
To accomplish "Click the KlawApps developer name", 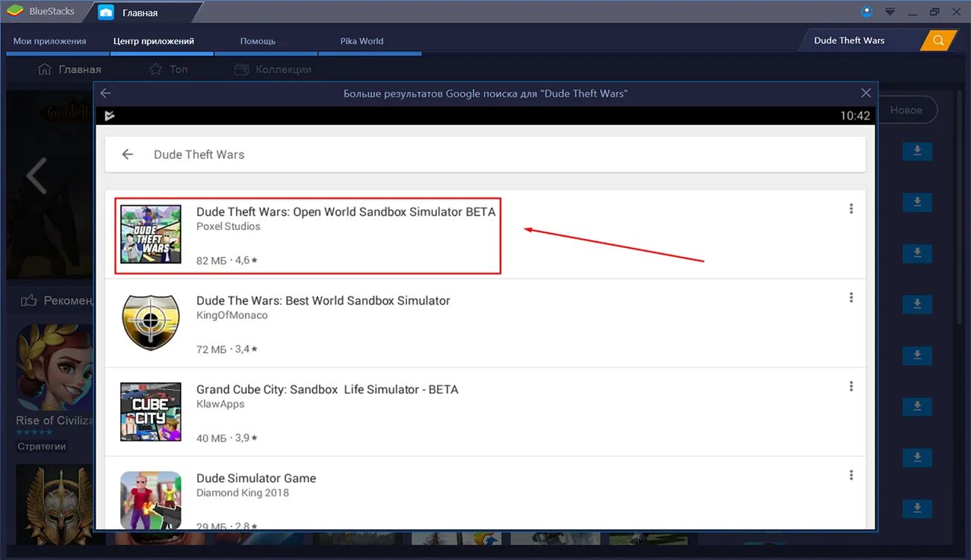I will (x=220, y=404).
